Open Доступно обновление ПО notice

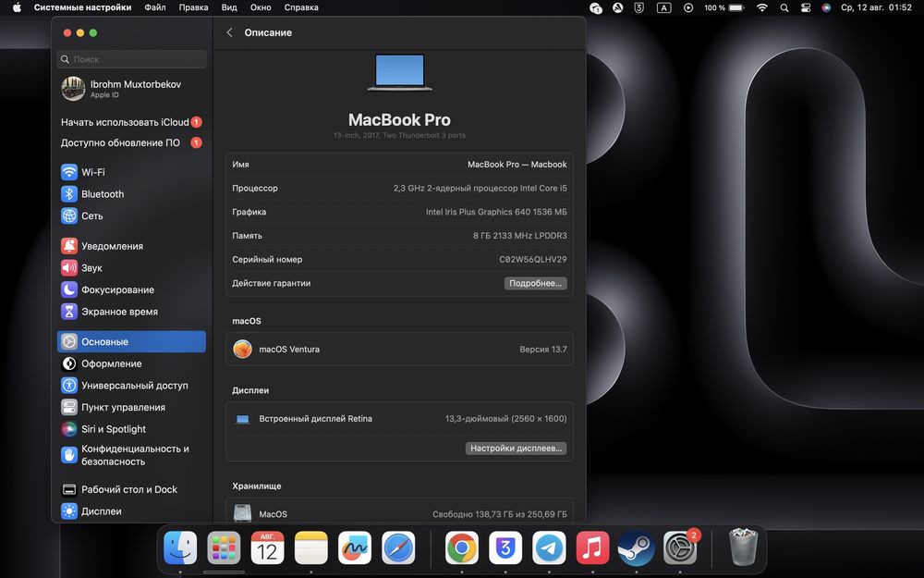click(x=131, y=142)
